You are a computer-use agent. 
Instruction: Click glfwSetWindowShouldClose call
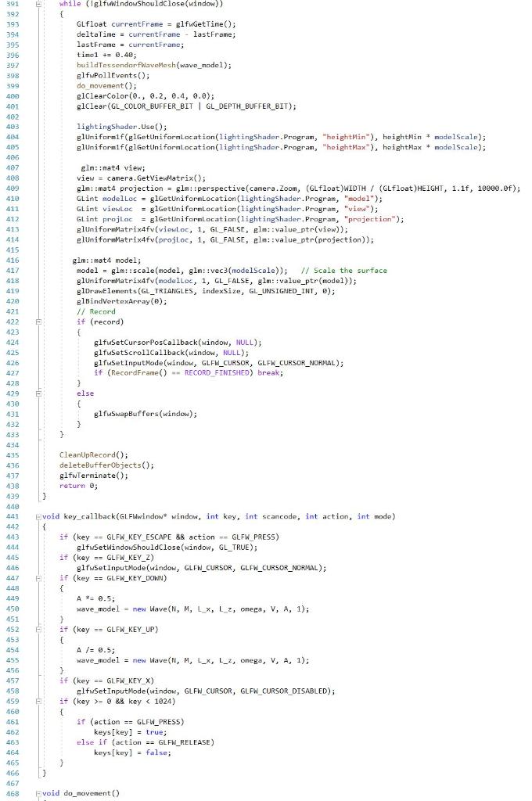pos(167,547)
